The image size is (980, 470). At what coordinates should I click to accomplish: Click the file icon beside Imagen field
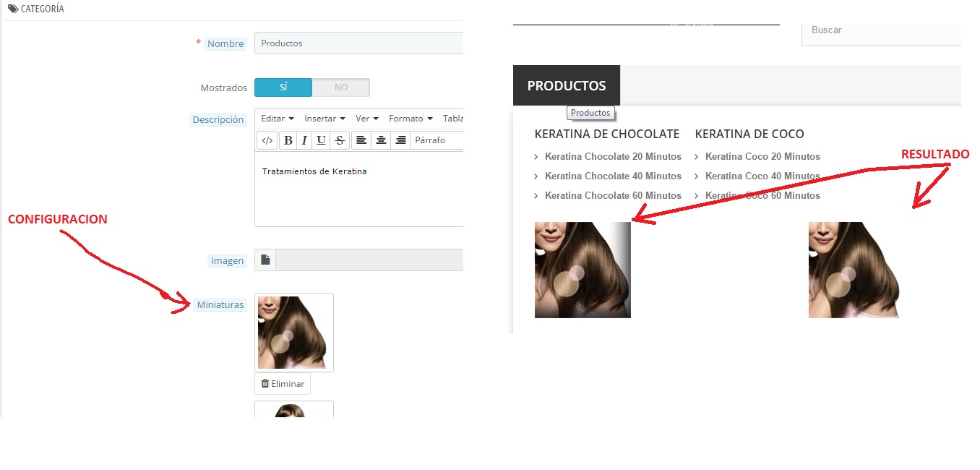pyautogui.click(x=265, y=260)
